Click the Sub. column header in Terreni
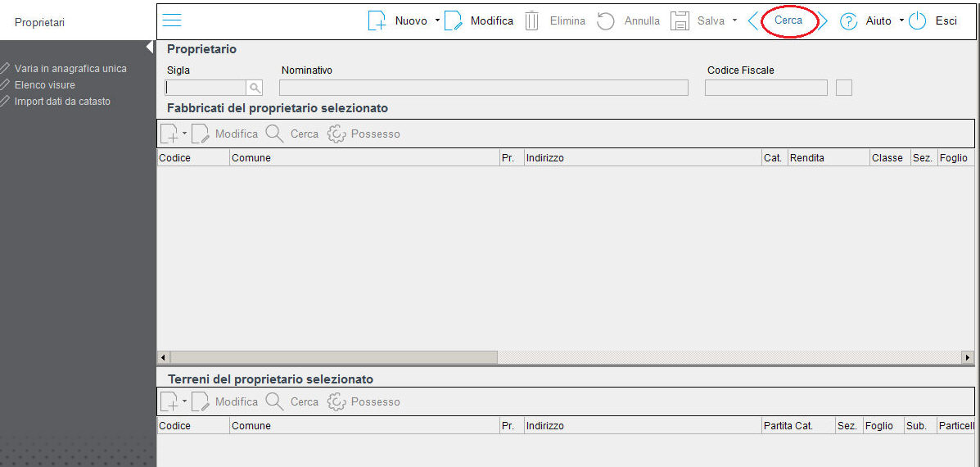 pos(919,426)
